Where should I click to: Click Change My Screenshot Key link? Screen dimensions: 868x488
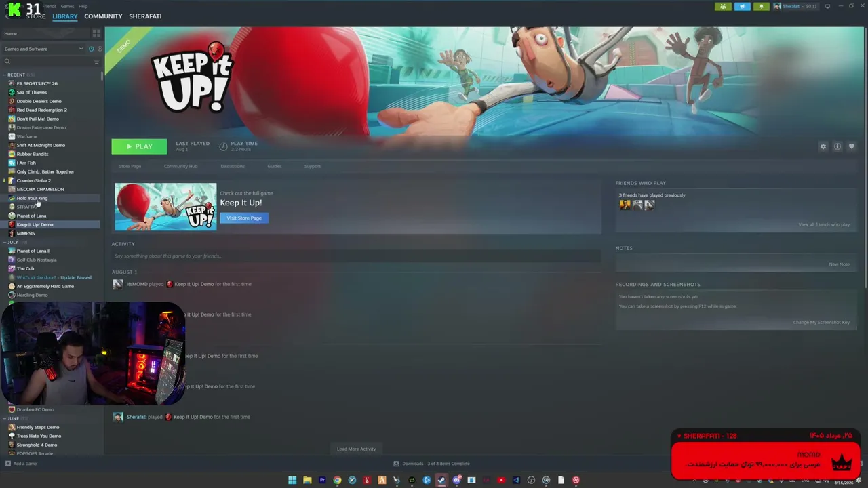coord(821,322)
